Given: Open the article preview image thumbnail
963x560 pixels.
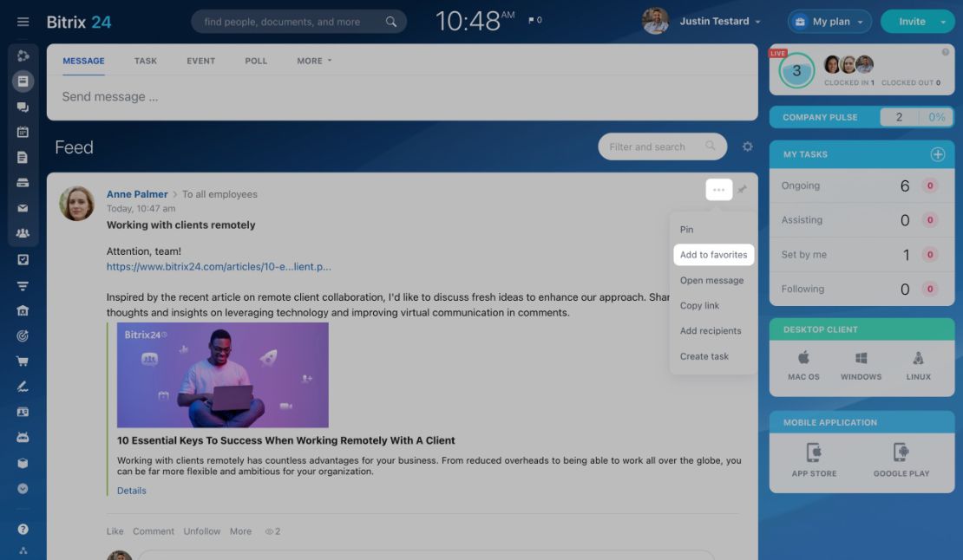Looking at the screenshot, I should (223, 374).
